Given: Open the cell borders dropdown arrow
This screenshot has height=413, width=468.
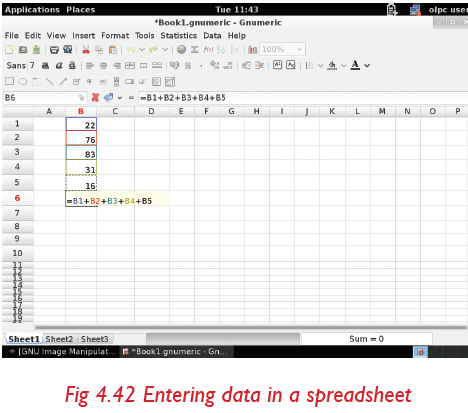Looking at the screenshot, I should [320, 66].
